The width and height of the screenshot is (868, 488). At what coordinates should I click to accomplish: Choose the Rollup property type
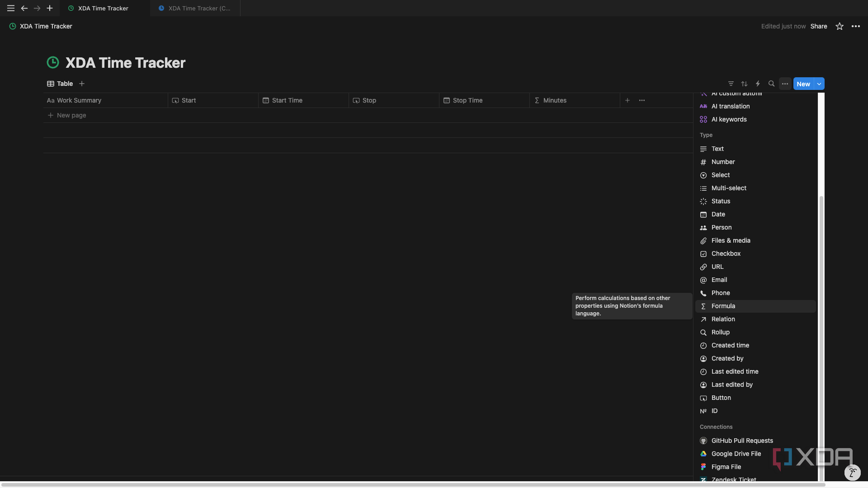(755, 332)
